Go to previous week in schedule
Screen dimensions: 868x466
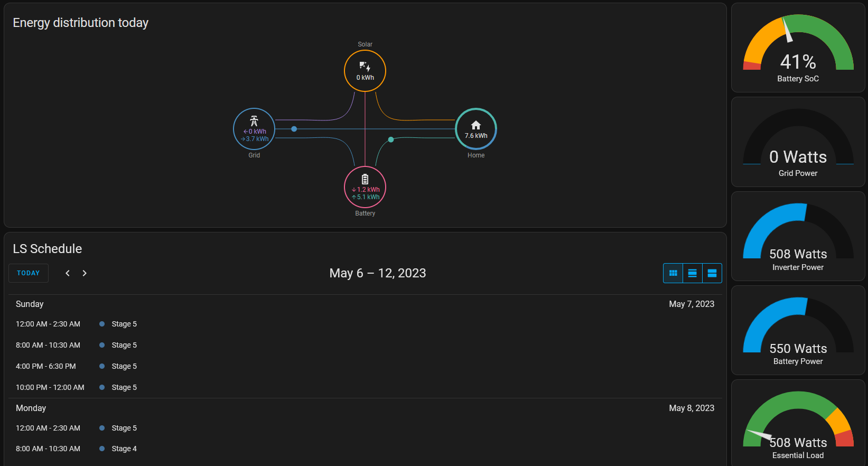point(68,273)
